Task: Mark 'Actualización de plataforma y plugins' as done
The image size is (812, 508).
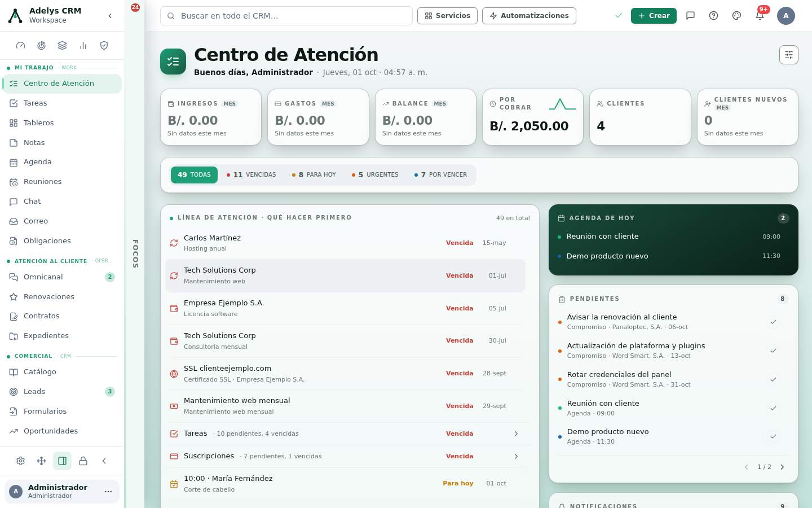Action: point(773,351)
